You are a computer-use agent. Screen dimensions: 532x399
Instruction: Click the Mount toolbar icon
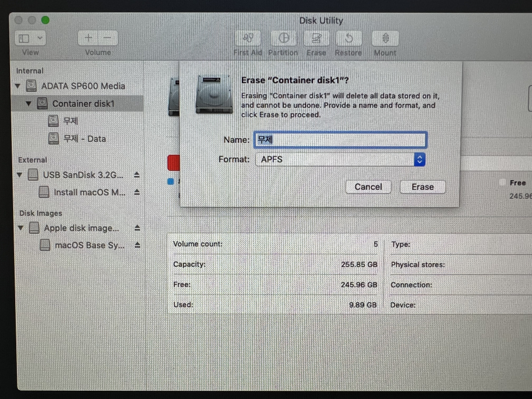[385, 38]
